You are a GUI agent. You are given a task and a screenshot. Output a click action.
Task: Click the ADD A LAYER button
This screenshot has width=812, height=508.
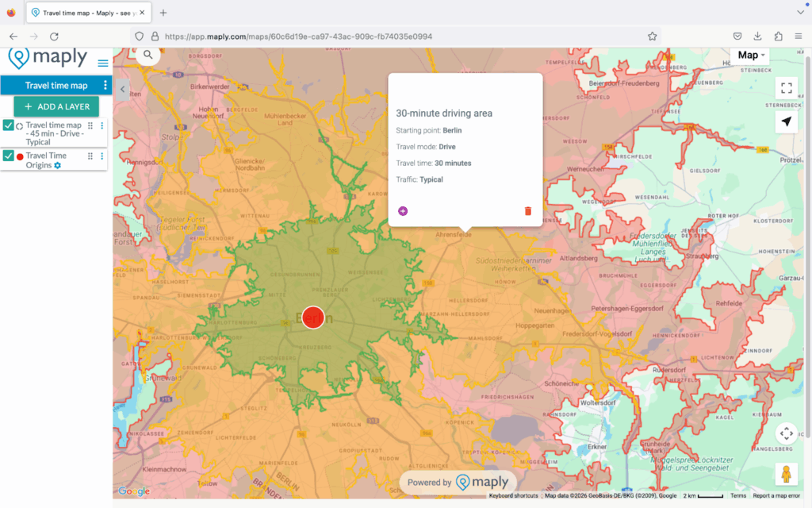point(56,106)
